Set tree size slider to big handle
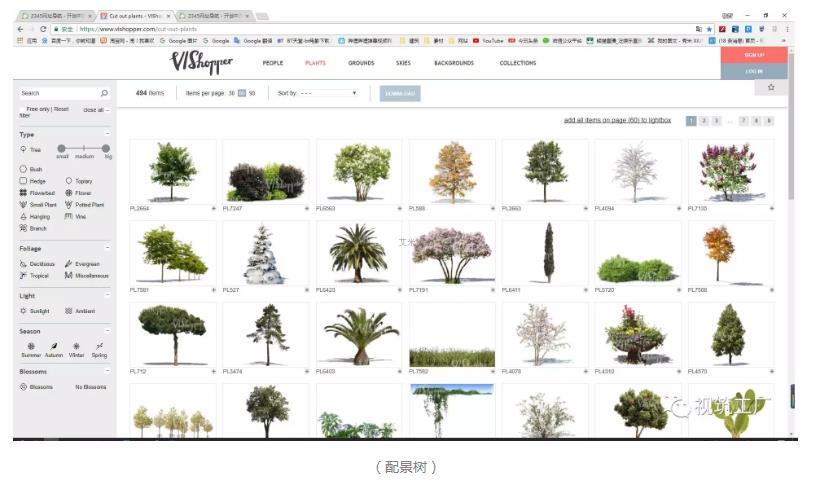This screenshot has width=816, height=481. point(106,148)
